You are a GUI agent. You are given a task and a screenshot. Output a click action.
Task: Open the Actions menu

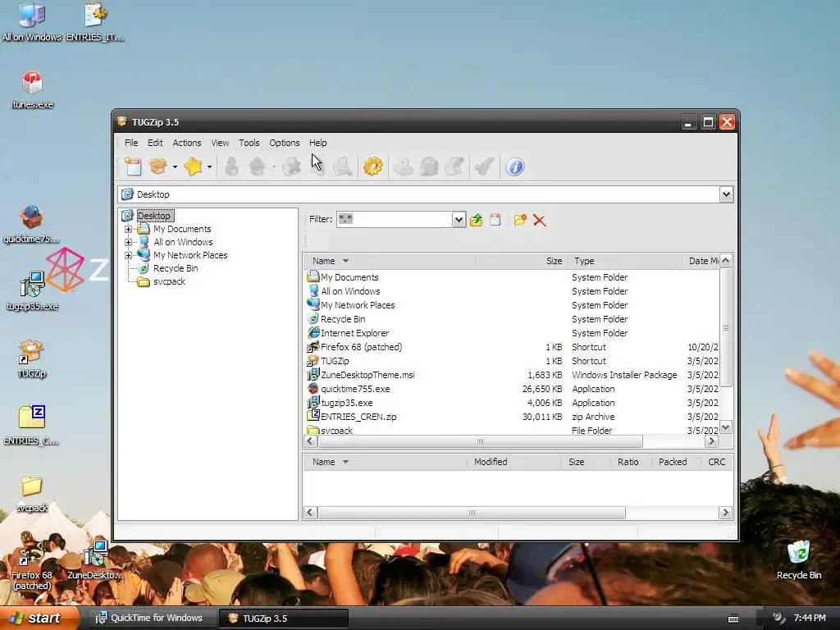point(187,143)
